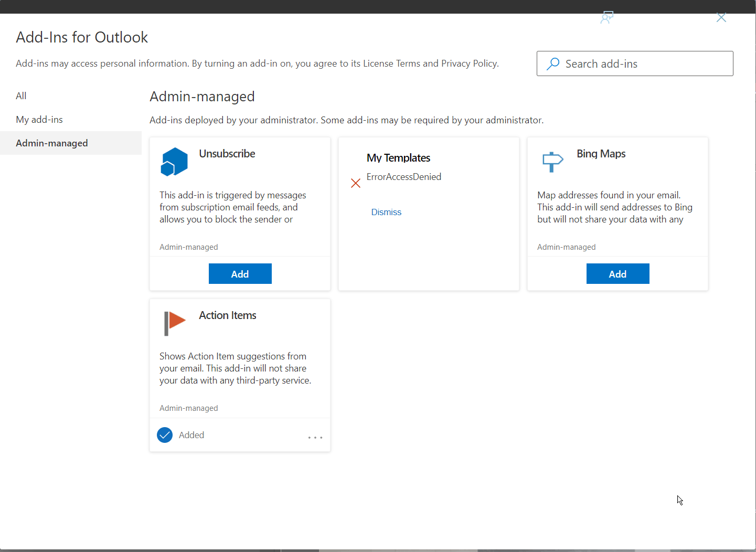The height and width of the screenshot is (552, 756).
Task: Open the Unsubscribe add-in title
Action: (x=227, y=154)
